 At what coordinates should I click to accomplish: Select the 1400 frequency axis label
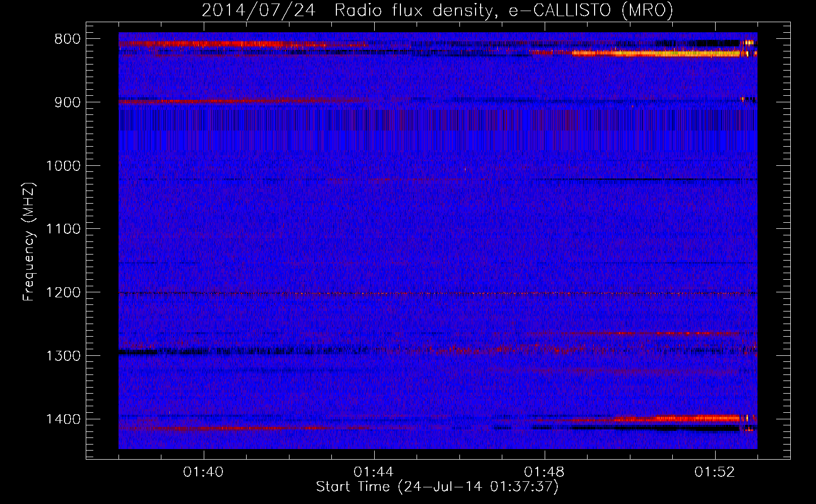[63, 419]
